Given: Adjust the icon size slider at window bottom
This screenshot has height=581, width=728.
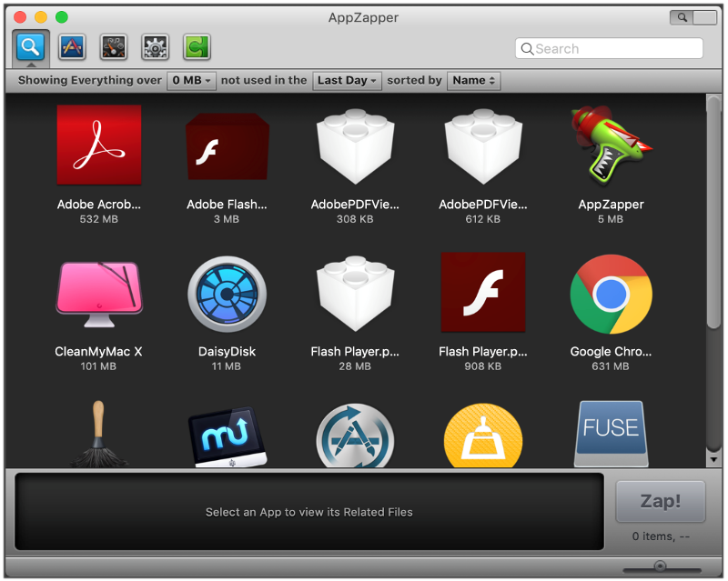Looking at the screenshot, I should coord(662,566).
